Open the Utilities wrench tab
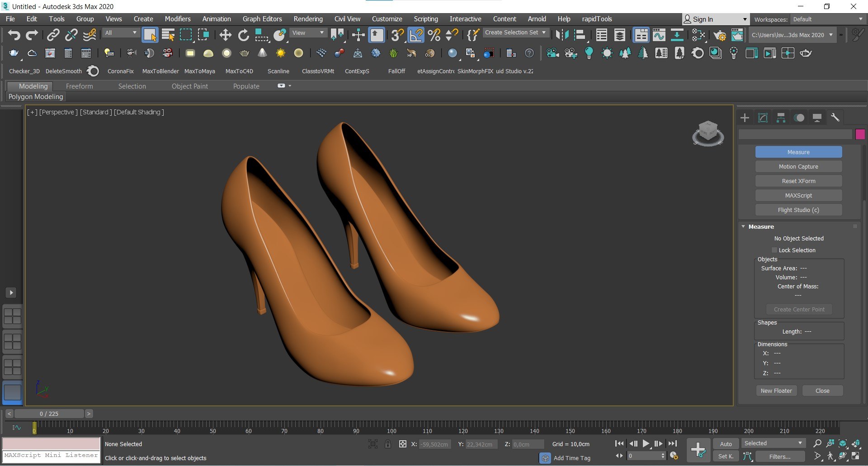 [835, 118]
